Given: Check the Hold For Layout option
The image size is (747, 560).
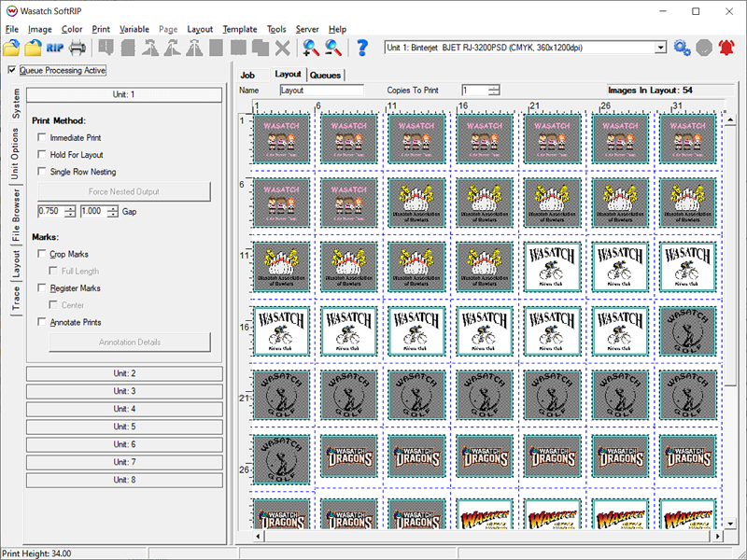Looking at the screenshot, I should 42,155.
